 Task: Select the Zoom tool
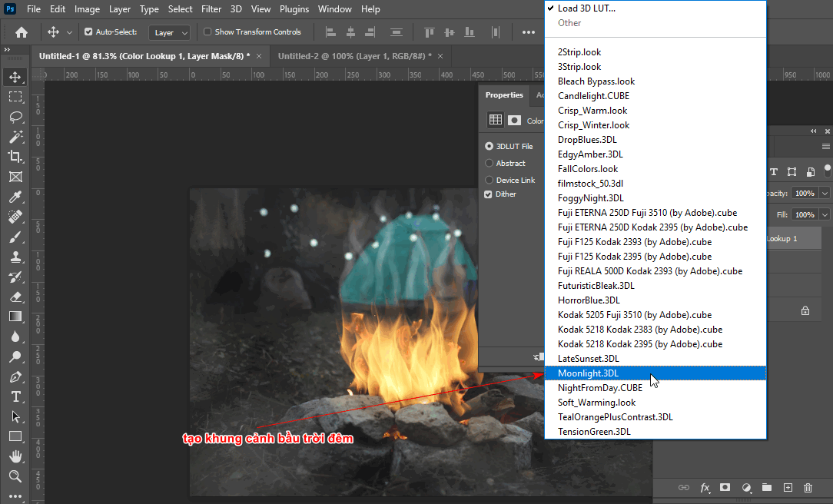coord(15,476)
